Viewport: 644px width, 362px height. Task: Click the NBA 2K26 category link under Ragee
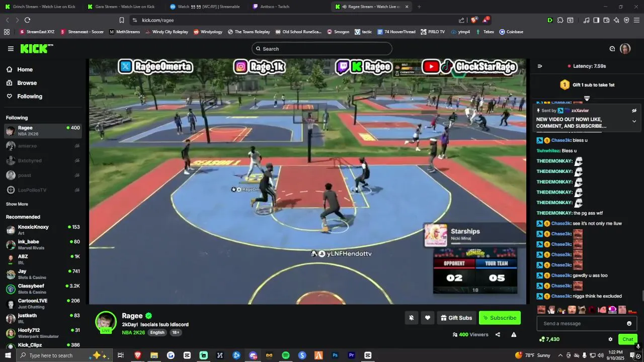tap(133, 333)
